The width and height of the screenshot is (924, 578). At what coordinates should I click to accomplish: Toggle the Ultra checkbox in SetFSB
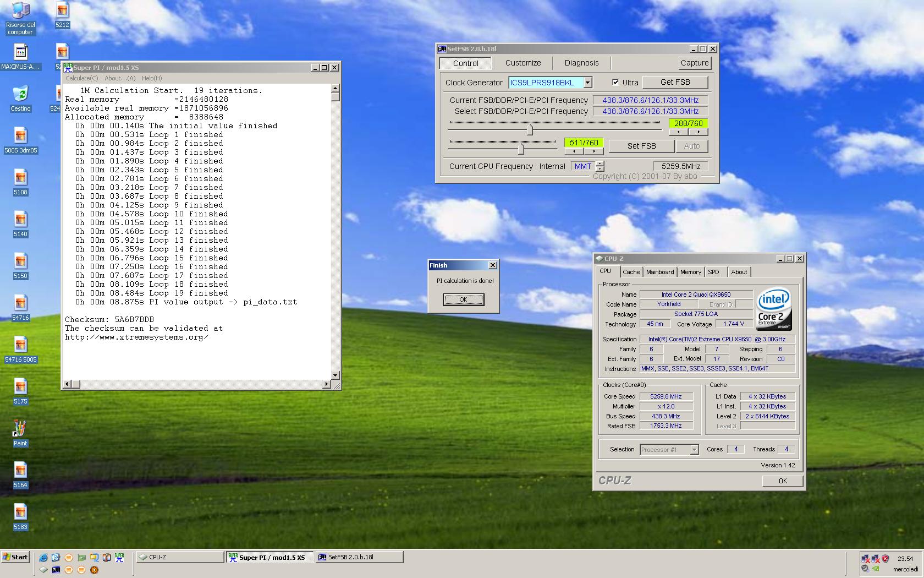pos(615,82)
